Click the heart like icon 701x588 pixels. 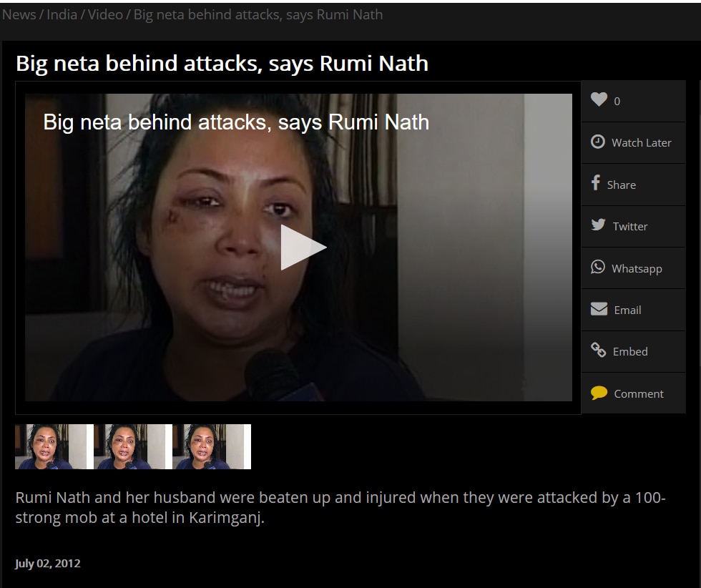coord(599,100)
